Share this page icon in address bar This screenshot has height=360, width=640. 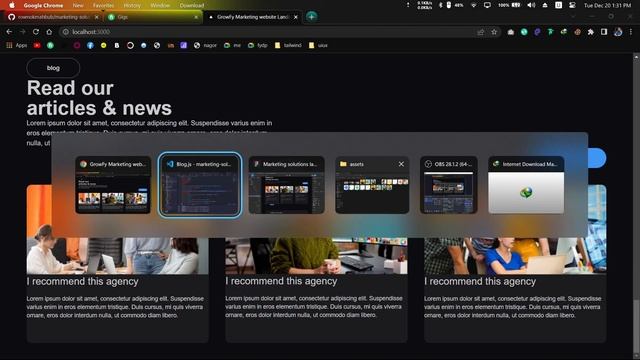481,32
